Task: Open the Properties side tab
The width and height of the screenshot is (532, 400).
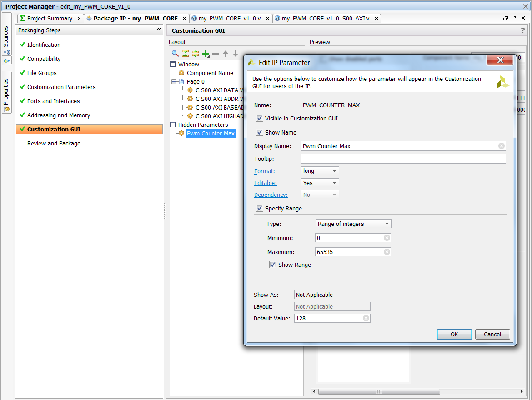Action: pyautogui.click(x=6, y=92)
